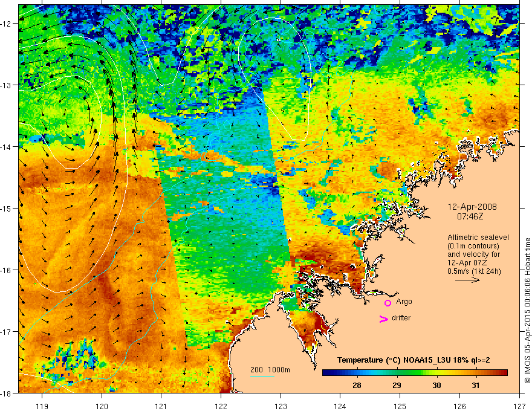Click latitude label '-12' on left axis
This screenshot has height=411, width=532.
click(7, 24)
